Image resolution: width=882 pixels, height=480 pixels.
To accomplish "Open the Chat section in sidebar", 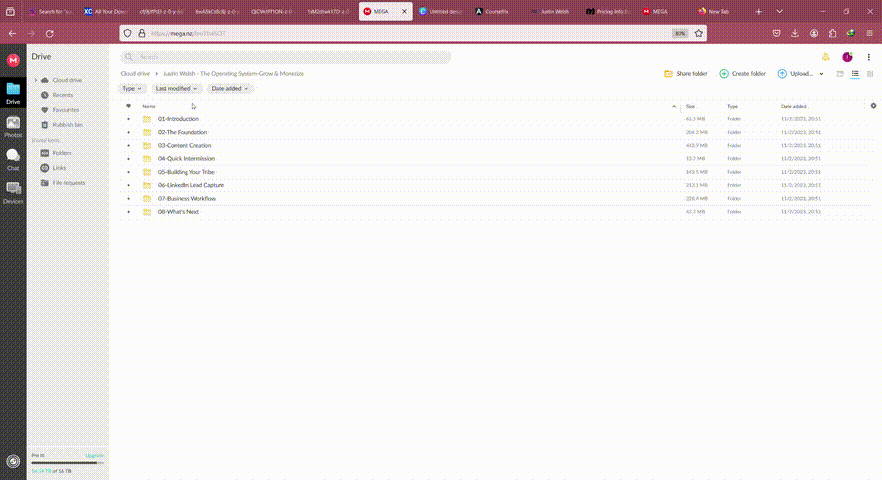I will 13,160.
